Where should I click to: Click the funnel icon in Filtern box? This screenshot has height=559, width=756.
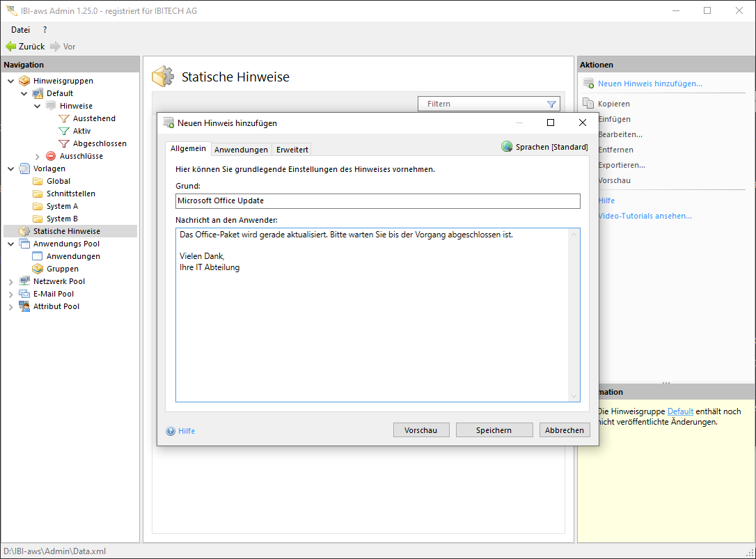551,104
